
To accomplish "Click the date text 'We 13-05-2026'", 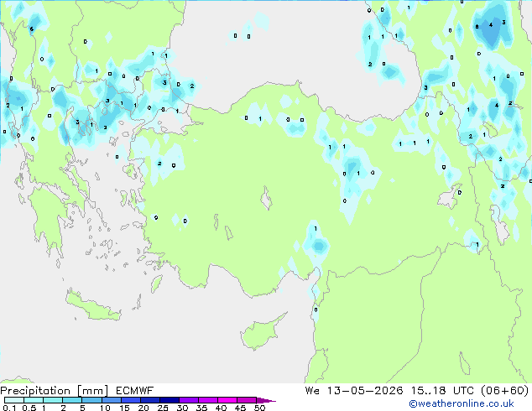I will pos(354,391).
